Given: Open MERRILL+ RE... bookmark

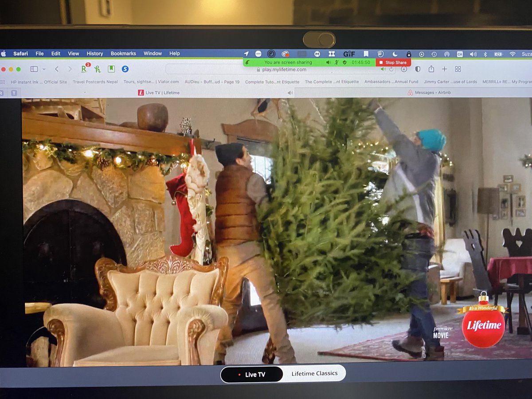Looking at the screenshot, I should pos(508,82).
